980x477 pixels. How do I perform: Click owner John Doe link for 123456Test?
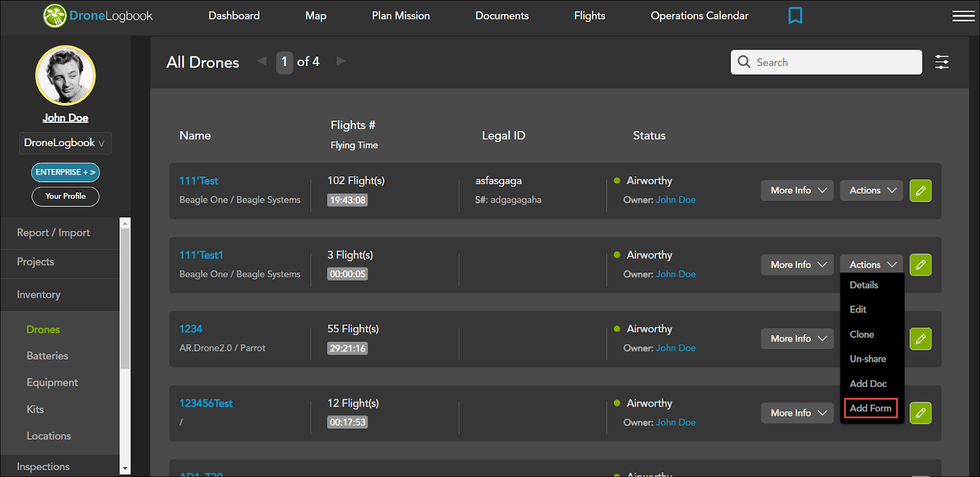pos(676,422)
